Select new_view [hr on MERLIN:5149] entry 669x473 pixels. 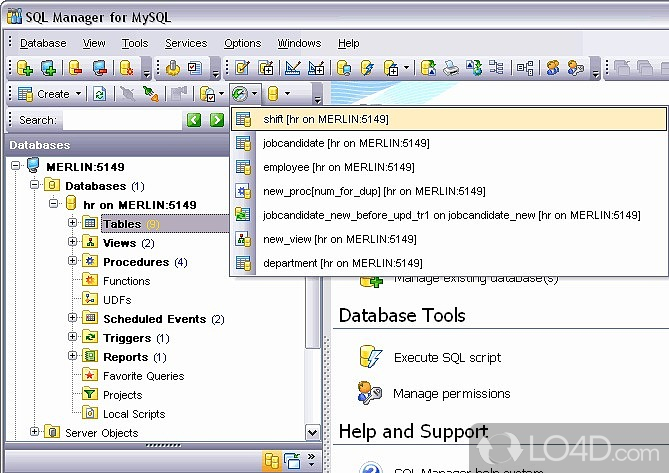pos(449,239)
